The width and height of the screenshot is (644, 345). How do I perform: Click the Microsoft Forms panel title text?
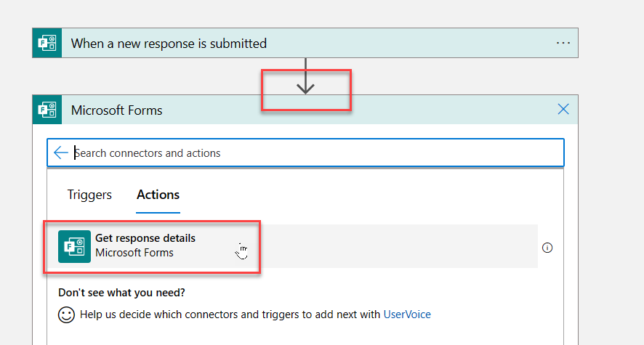[x=116, y=110]
